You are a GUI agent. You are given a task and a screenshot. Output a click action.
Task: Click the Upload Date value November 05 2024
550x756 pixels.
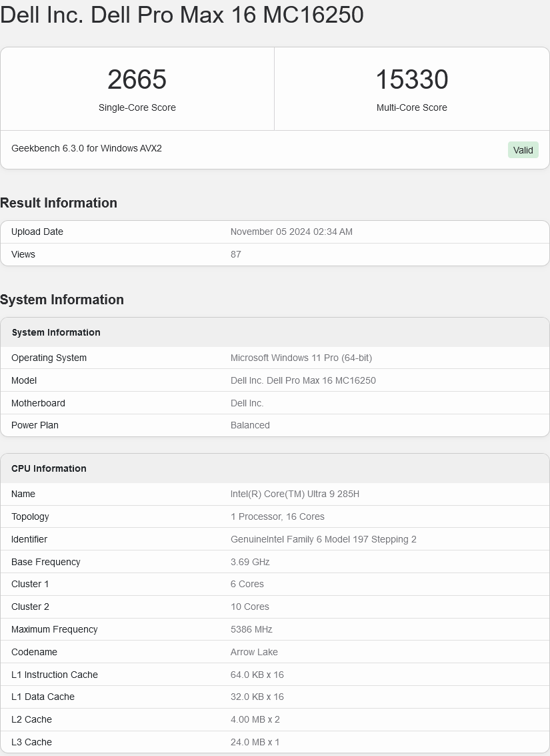(x=291, y=232)
